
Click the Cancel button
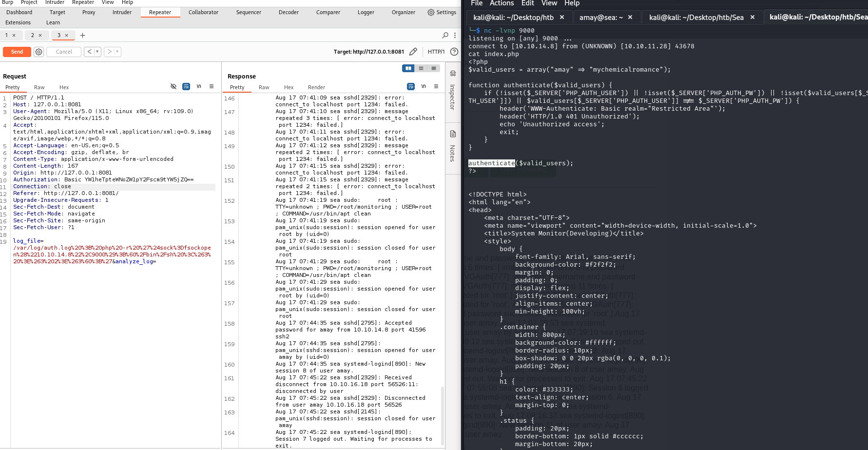[x=64, y=52]
